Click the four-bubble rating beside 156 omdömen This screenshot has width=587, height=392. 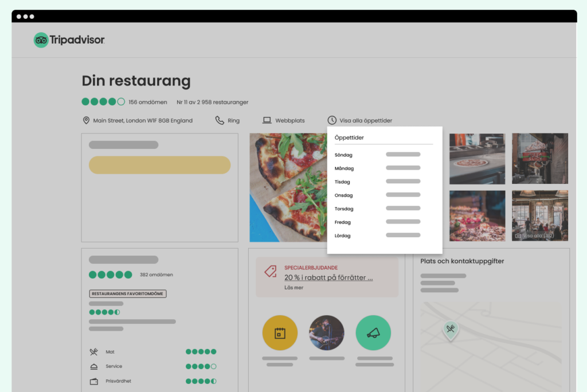click(103, 101)
